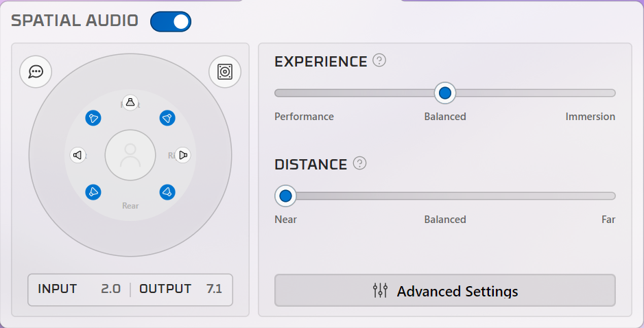Screen dimensions: 644x328
Task: Open Distance help question mark
Action: pyautogui.click(x=359, y=163)
